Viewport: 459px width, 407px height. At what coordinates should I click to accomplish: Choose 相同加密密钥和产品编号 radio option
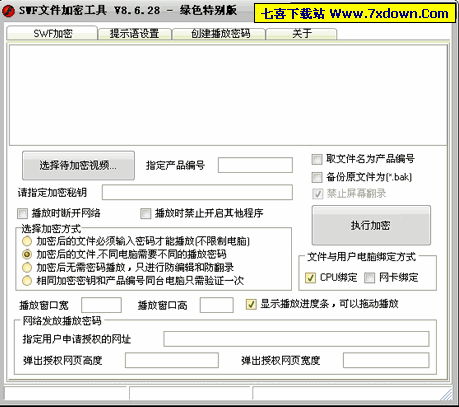coord(27,281)
